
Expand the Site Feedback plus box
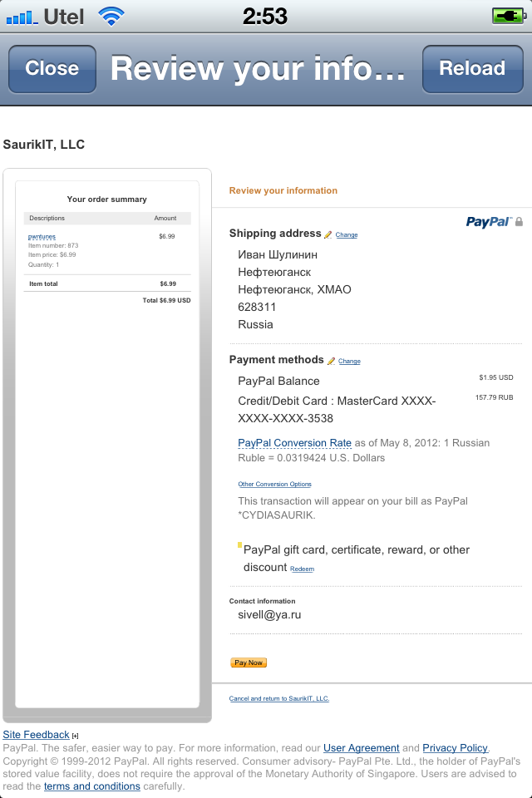(75, 736)
